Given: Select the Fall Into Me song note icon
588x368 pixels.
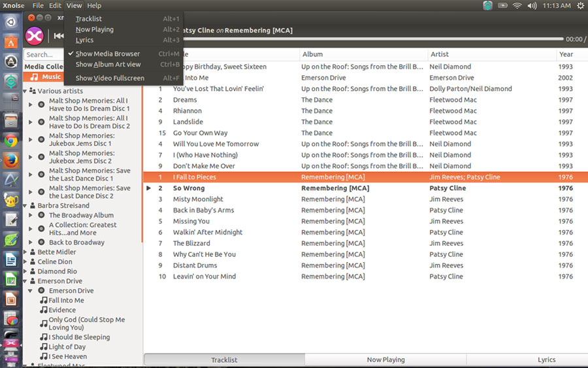Looking at the screenshot, I should point(44,300).
